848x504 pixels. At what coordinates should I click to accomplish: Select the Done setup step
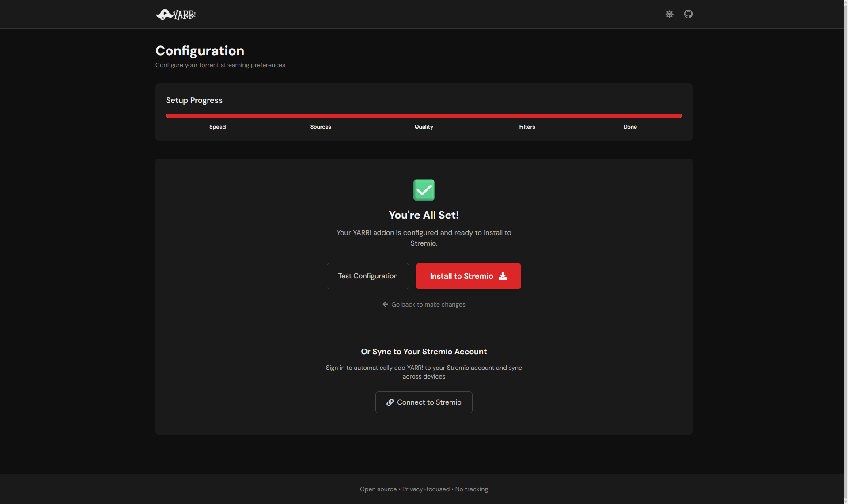pyautogui.click(x=630, y=127)
